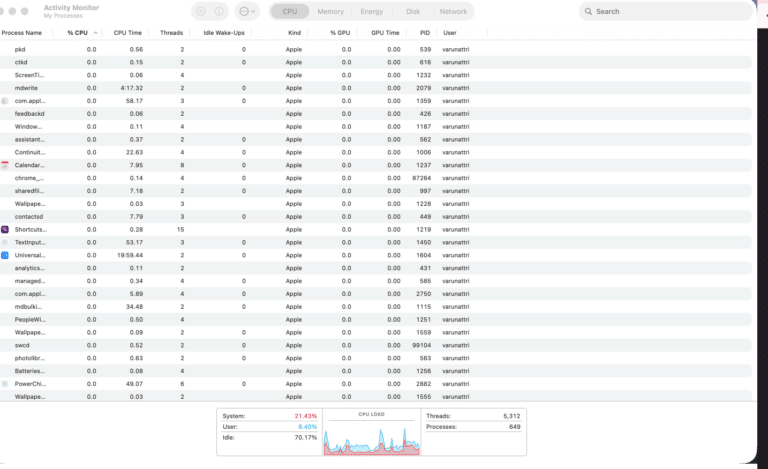This screenshot has width=768, height=469.
Task: Click the System 21.43% value
Action: [306, 416]
